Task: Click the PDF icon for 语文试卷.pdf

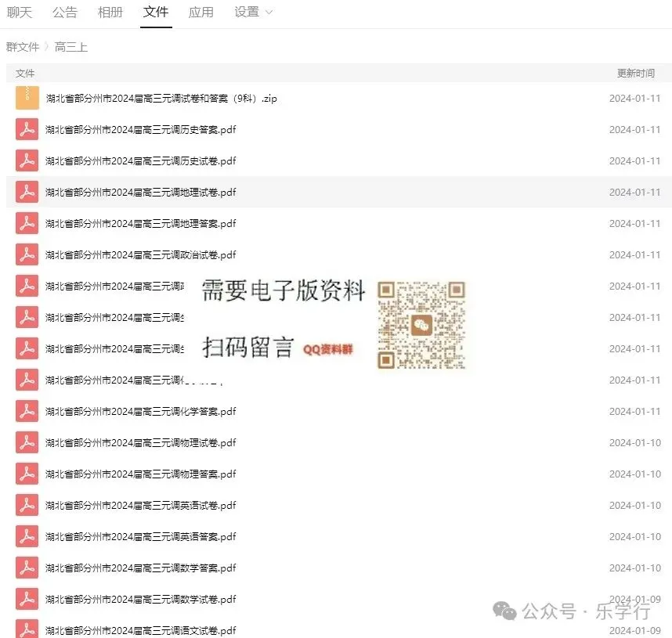Action: (x=27, y=629)
